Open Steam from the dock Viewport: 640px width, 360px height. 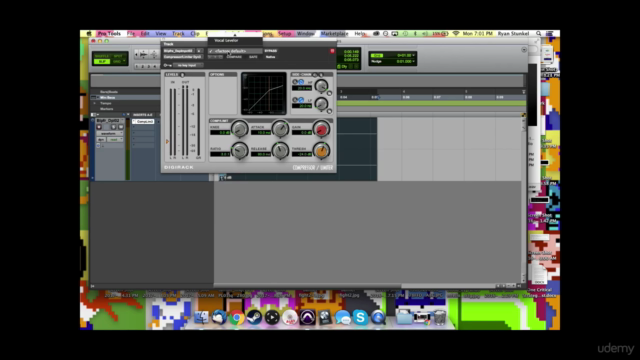coord(254,317)
